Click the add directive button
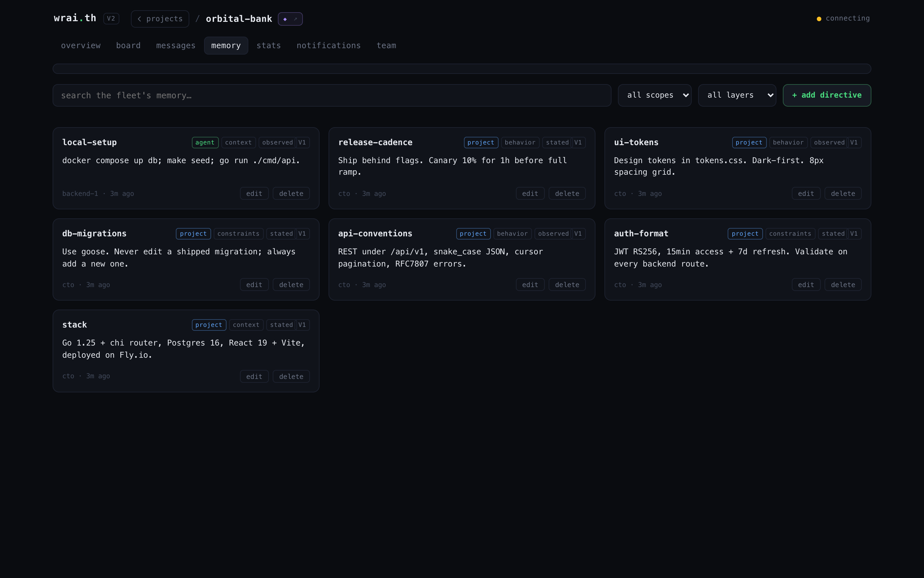924x578 pixels. pyautogui.click(x=827, y=95)
